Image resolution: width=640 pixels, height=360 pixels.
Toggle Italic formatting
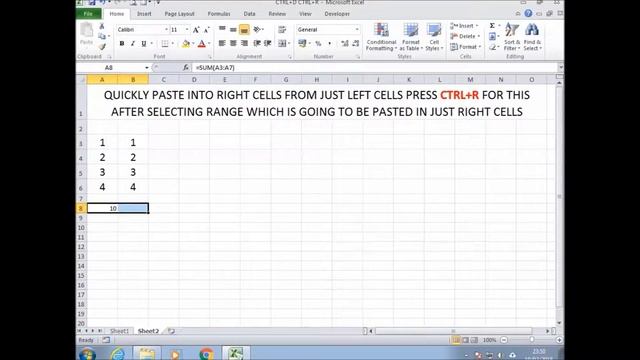tap(133, 44)
